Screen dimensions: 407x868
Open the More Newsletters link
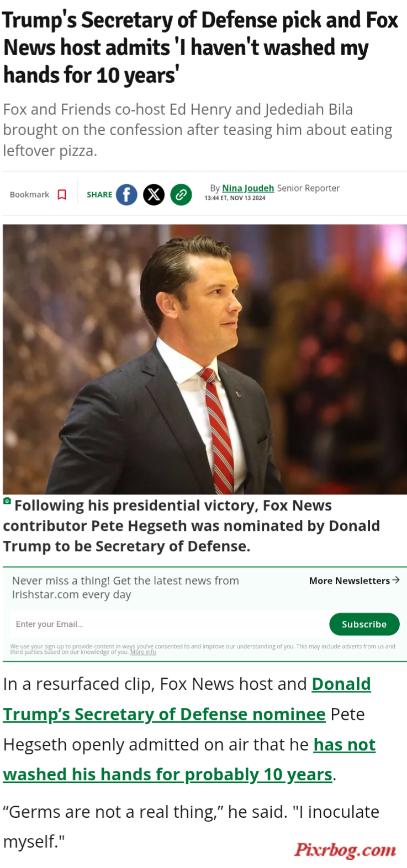pyautogui.click(x=354, y=581)
